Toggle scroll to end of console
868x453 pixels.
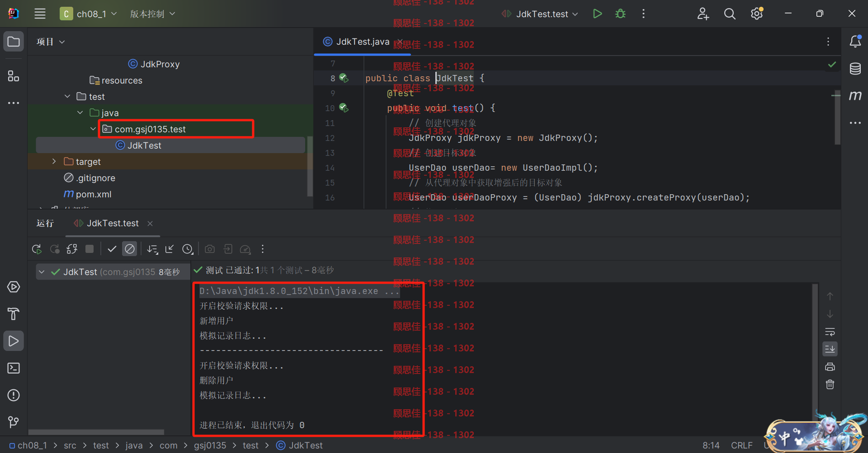pos(830,349)
